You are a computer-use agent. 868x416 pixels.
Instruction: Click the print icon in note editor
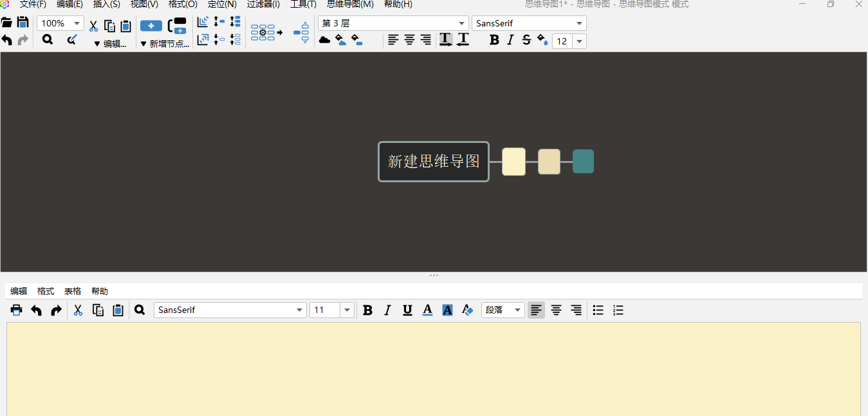(x=17, y=310)
